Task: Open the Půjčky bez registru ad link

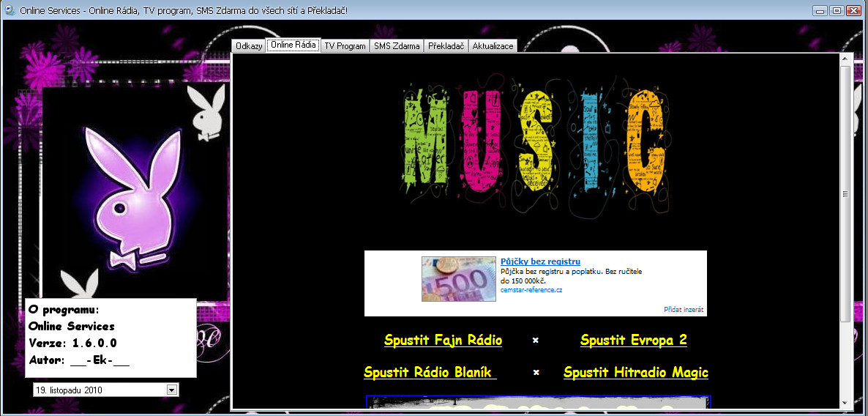Action: [x=540, y=261]
